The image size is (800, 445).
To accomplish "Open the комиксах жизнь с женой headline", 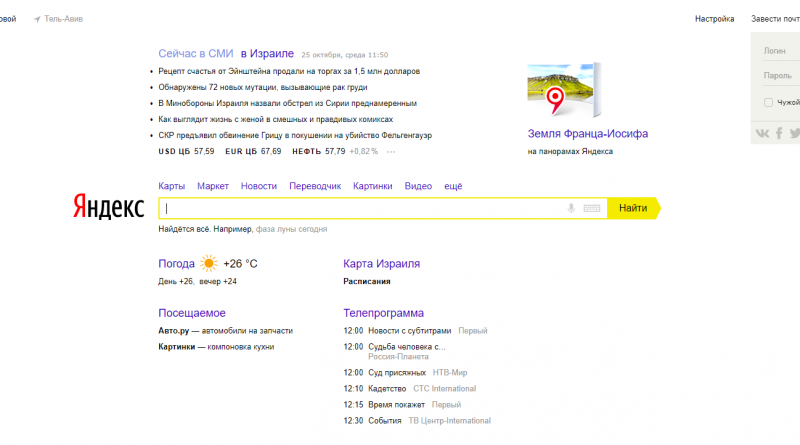I will [x=276, y=119].
